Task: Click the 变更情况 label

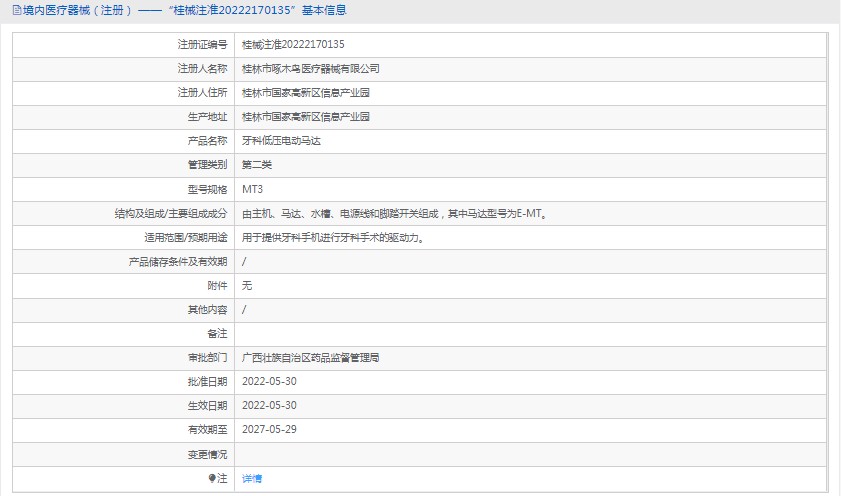Action: tap(208, 455)
